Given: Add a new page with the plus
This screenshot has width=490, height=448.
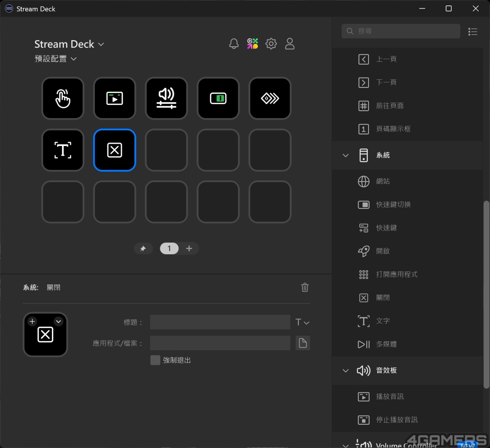Looking at the screenshot, I should [189, 248].
